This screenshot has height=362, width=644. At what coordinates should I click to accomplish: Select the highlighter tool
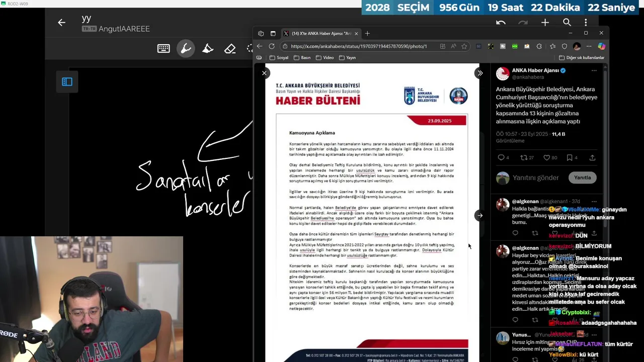208,49
